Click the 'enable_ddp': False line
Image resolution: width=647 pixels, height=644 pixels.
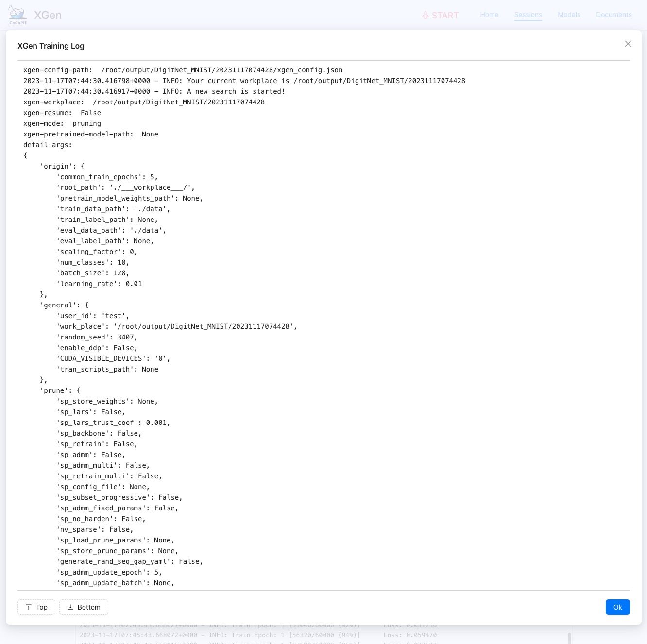[x=97, y=348]
